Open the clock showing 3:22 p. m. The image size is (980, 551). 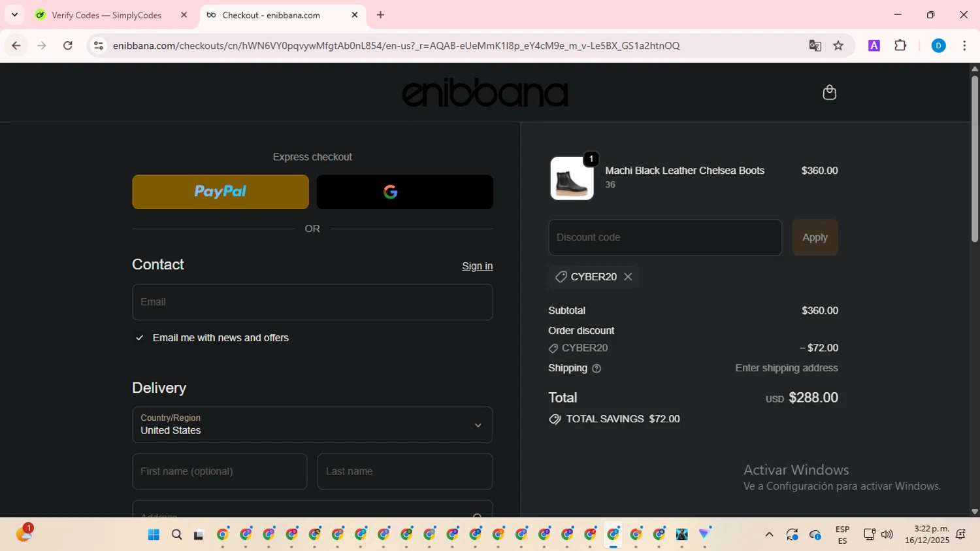pos(926,535)
